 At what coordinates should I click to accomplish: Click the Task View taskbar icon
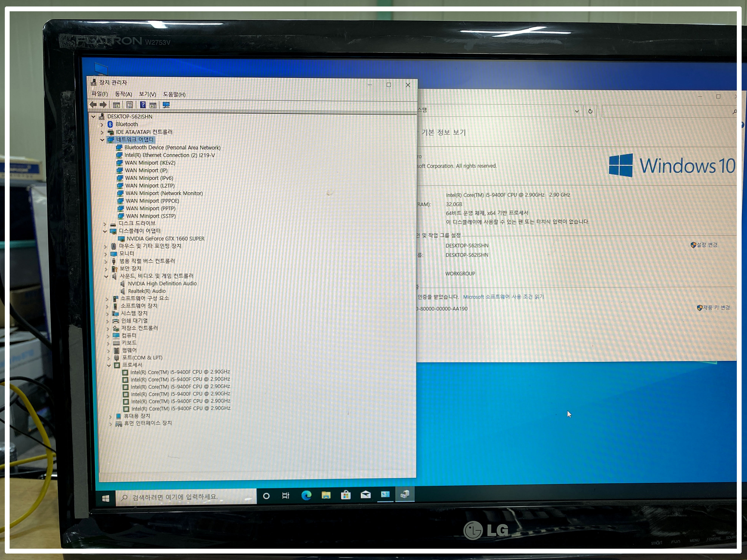[x=286, y=496]
